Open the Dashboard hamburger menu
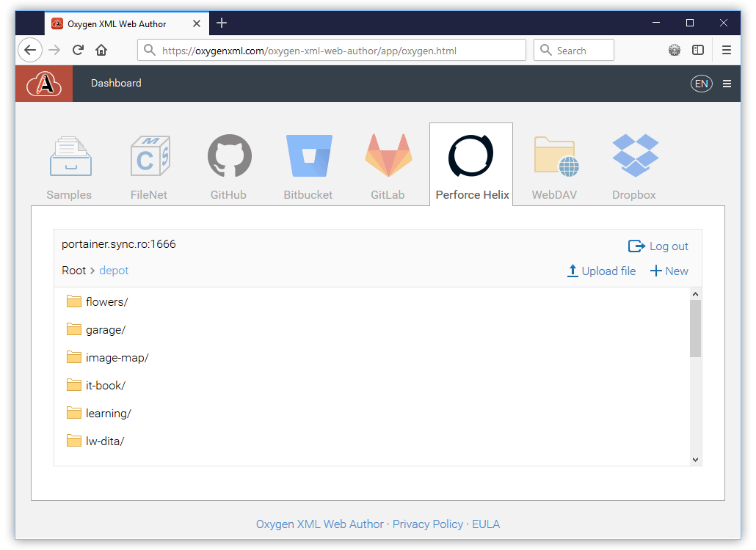 click(727, 84)
